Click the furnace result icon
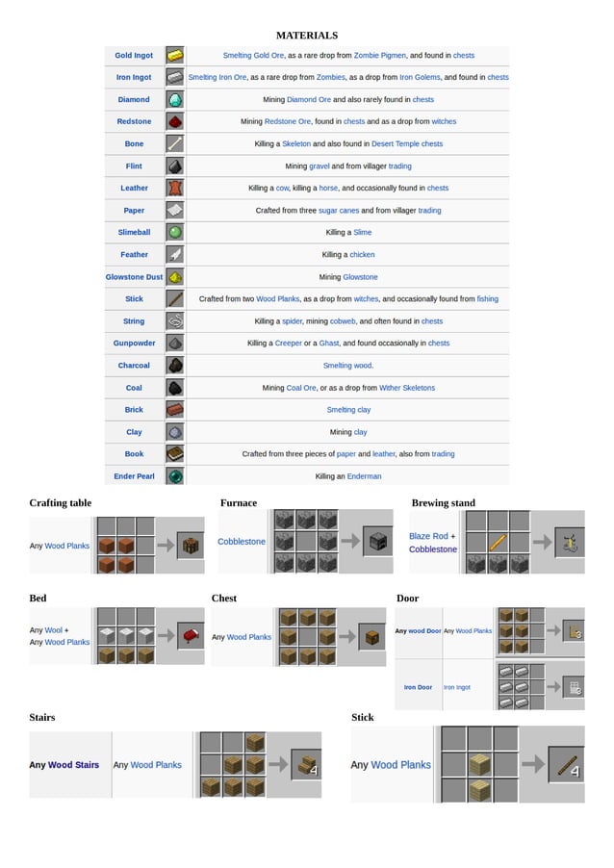 point(377,542)
